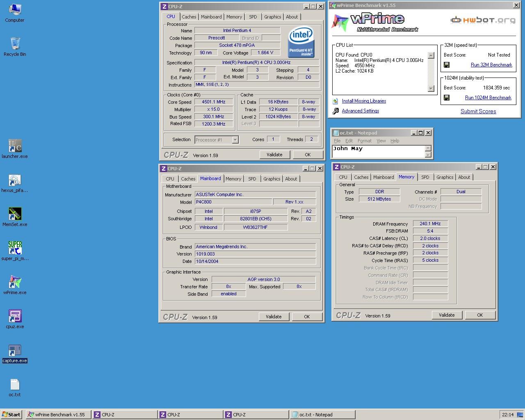This screenshot has width=525, height=420.
Task: Click the BIOS Date value 10/14/2004
Action: click(x=255, y=261)
